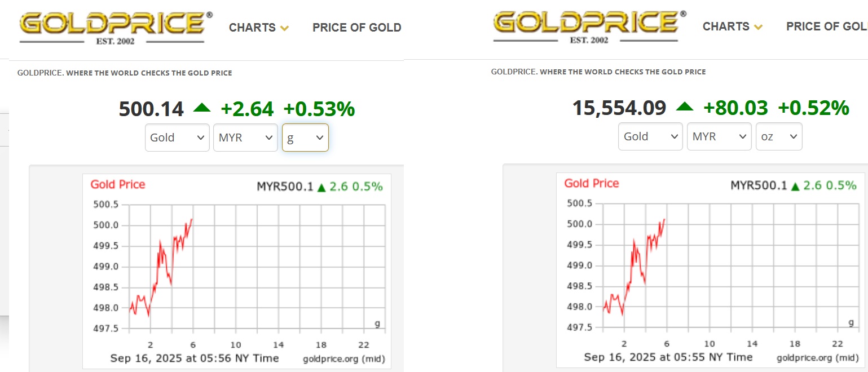The height and width of the screenshot is (372, 868).
Task: Click small green triangle in the 05:55 chart header
Action: pos(796,187)
